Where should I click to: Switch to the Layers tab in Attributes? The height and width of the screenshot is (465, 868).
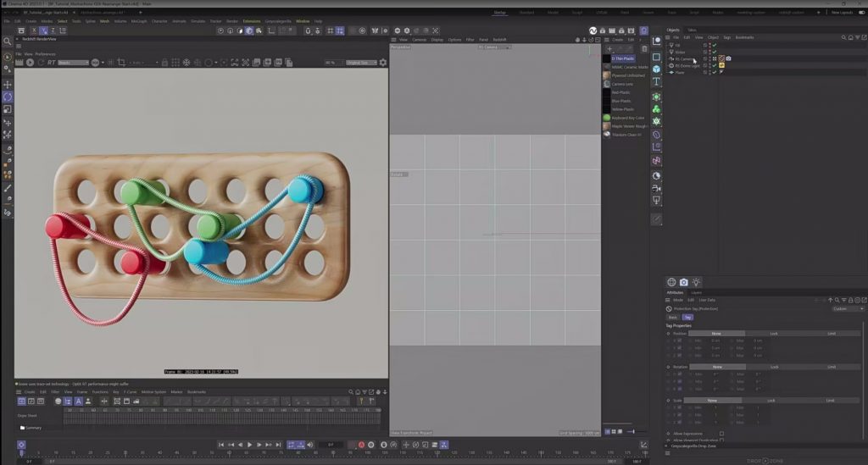pos(697,292)
